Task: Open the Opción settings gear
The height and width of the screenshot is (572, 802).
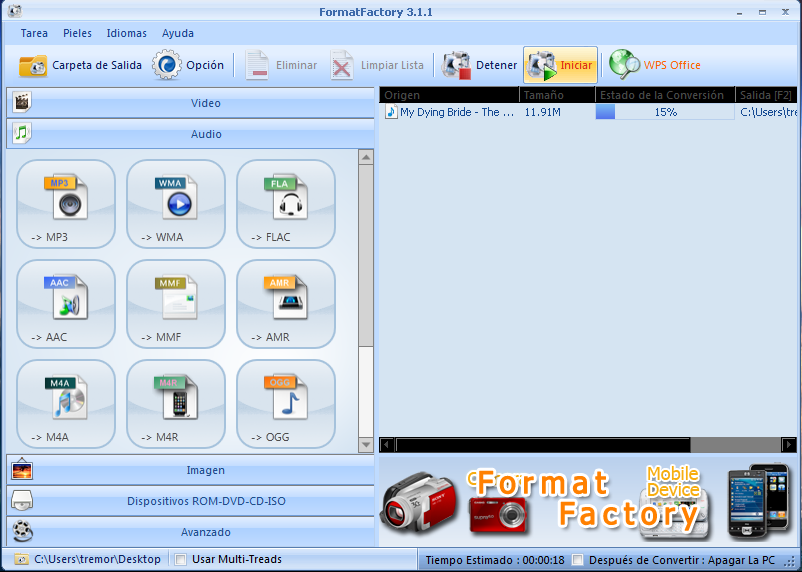Action: pos(188,65)
